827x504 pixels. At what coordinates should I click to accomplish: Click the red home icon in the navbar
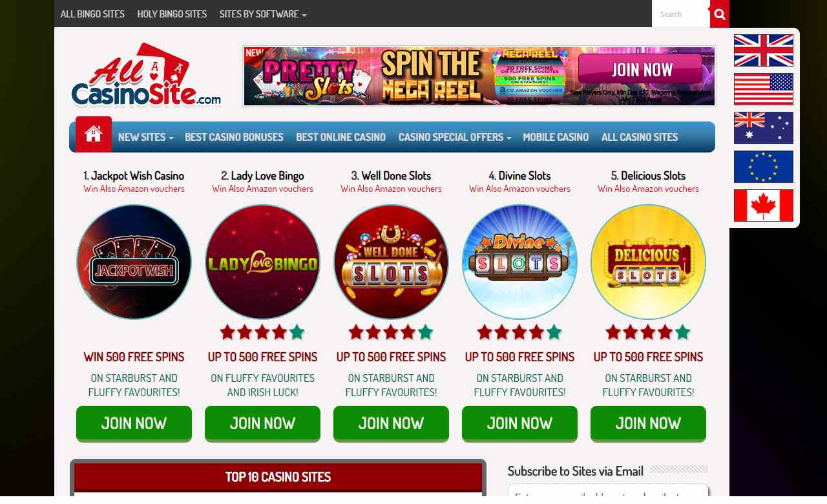(x=94, y=134)
